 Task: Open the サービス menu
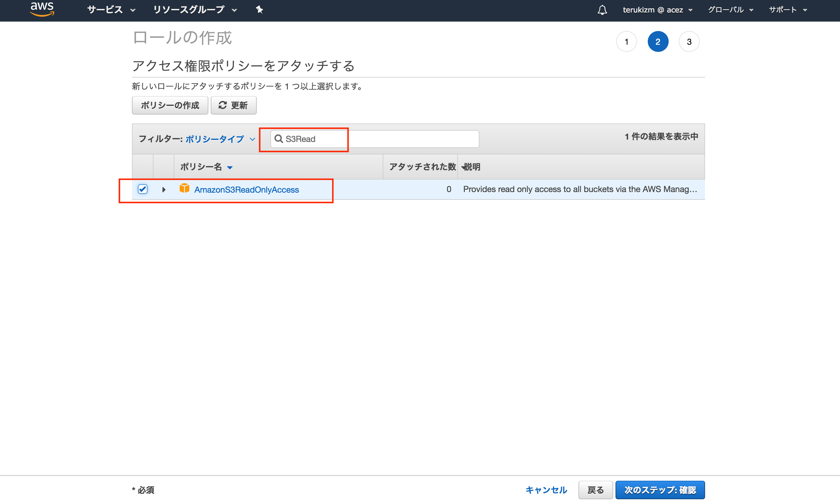(111, 10)
